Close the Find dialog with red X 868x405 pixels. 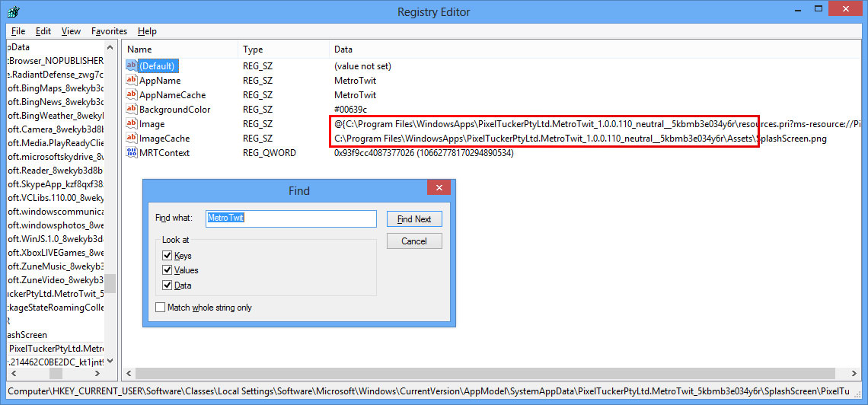[439, 187]
